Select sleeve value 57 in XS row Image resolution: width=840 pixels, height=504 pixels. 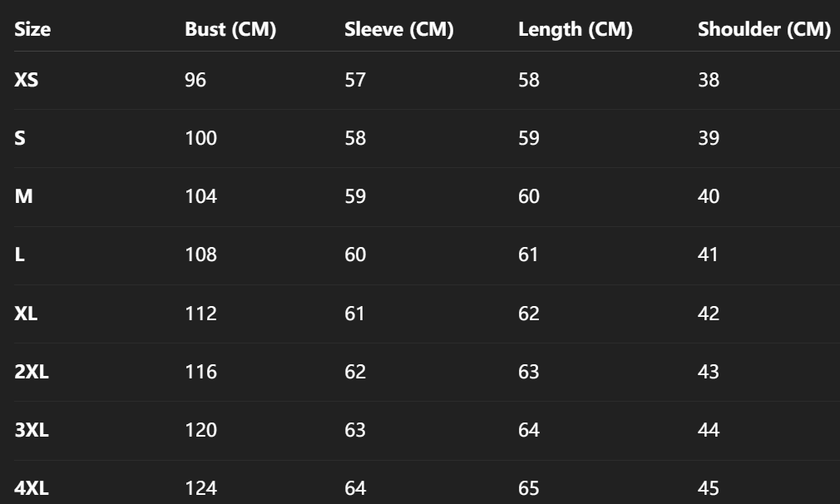tap(355, 80)
